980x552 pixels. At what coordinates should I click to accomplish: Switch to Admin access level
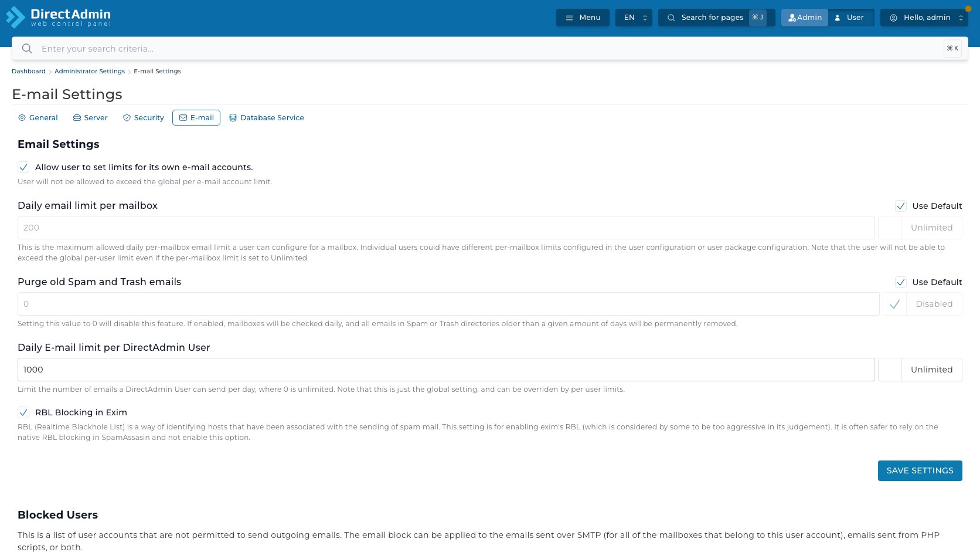[804, 18]
